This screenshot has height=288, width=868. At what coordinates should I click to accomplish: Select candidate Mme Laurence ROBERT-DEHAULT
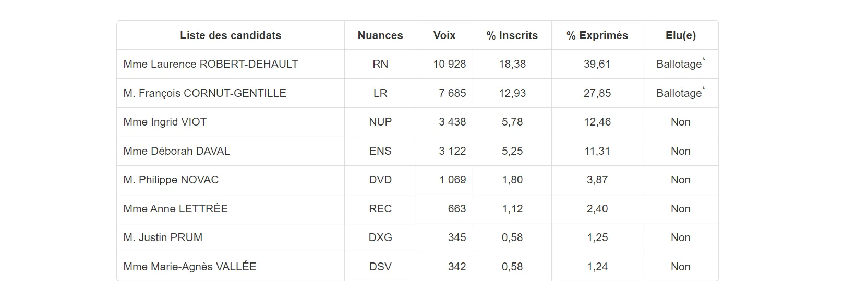pyautogui.click(x=210, y=64)
